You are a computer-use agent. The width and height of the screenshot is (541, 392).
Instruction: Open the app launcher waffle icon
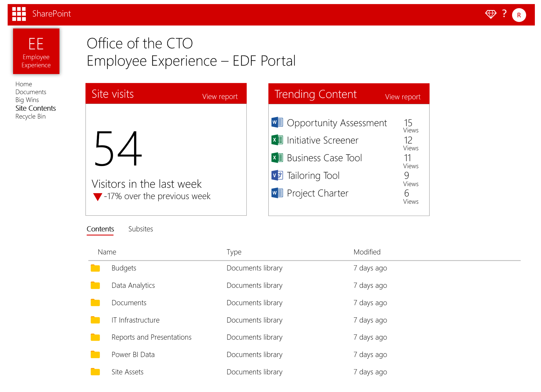pyautogui.click(x=19, y=14)
